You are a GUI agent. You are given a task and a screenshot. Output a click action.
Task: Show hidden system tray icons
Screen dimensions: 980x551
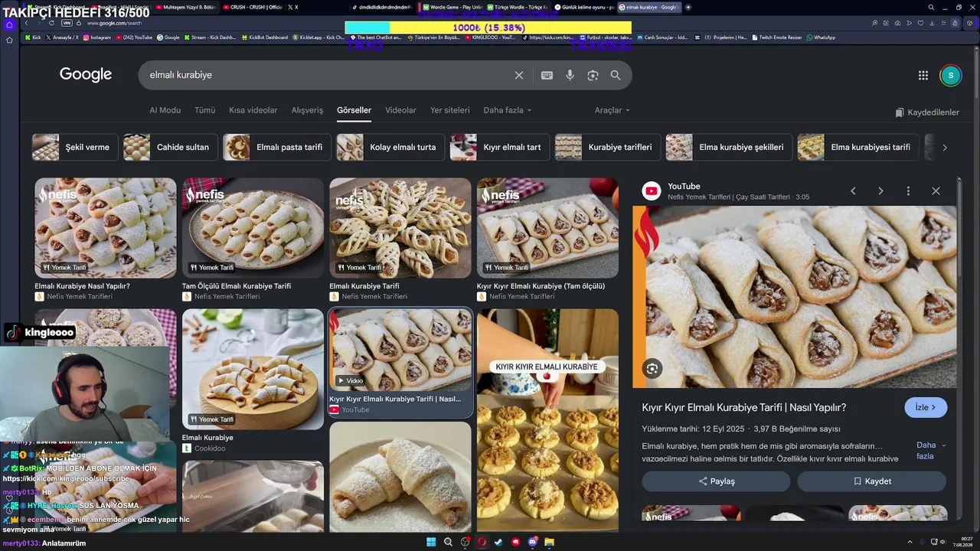pos(910,542)
